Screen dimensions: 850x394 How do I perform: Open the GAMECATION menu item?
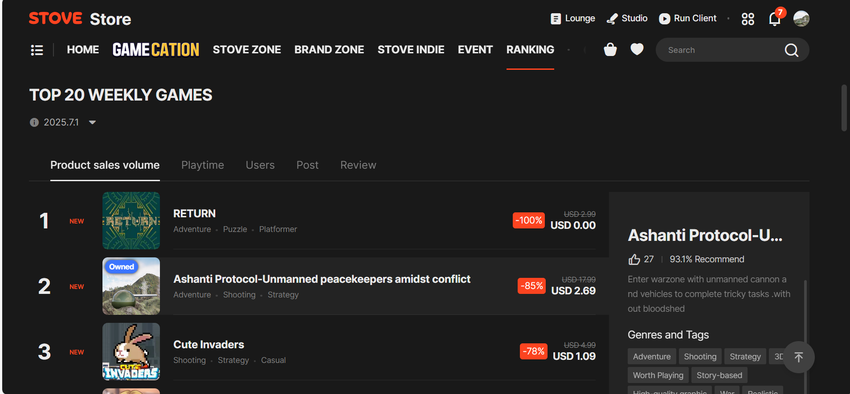pyautogui.click(x=156, y=50)
